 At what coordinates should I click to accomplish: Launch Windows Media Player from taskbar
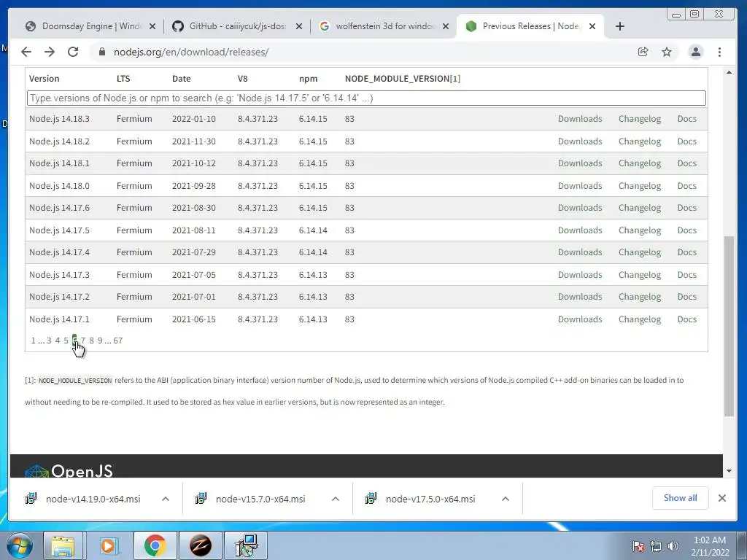coord(108,545)
